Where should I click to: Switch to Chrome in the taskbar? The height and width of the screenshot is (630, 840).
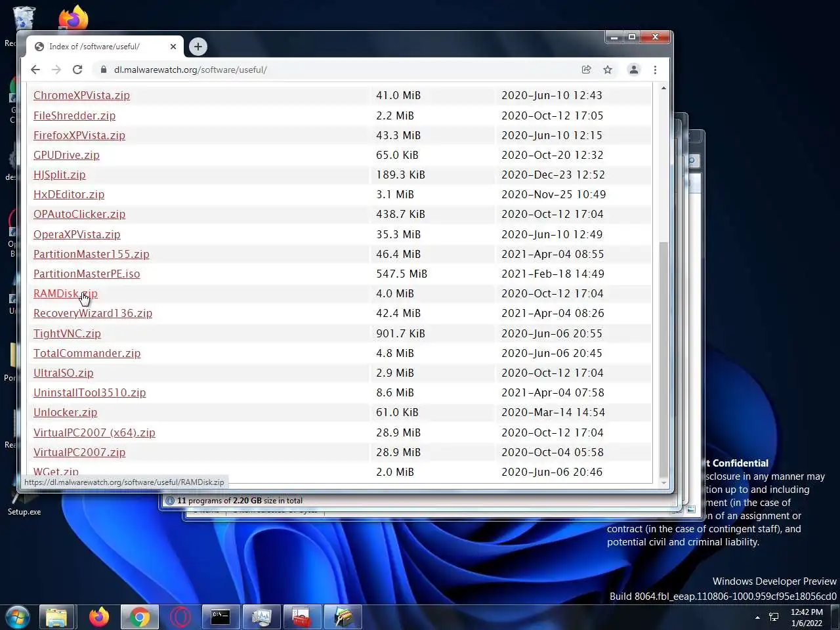139,617
